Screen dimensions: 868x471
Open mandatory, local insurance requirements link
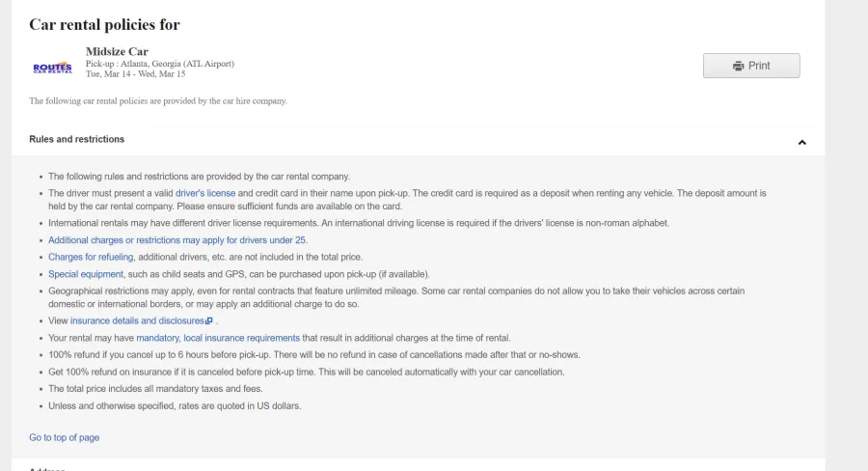(218, 338)
